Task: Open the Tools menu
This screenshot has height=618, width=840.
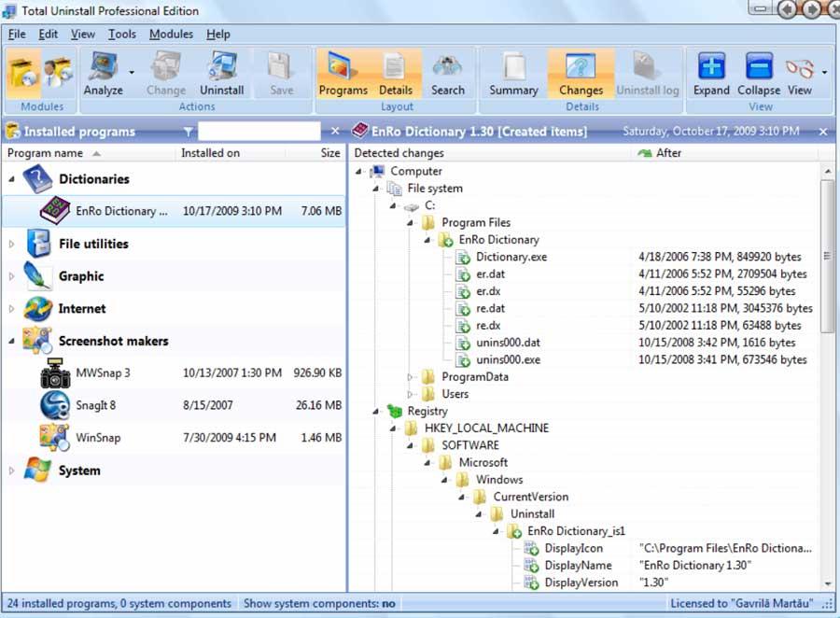Action: pos(122,35)
